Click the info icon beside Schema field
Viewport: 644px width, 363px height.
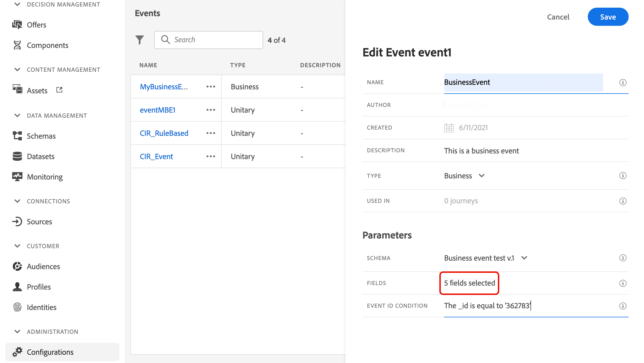(x=623, y=258)
